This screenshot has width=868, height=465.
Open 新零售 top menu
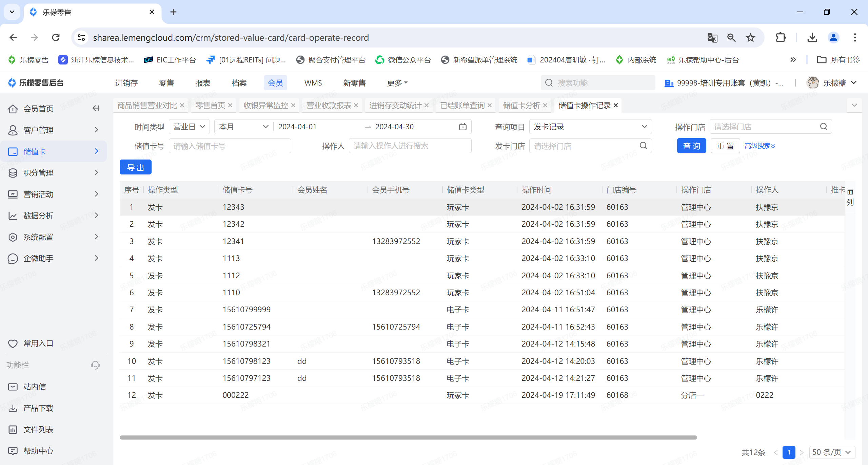354,83
